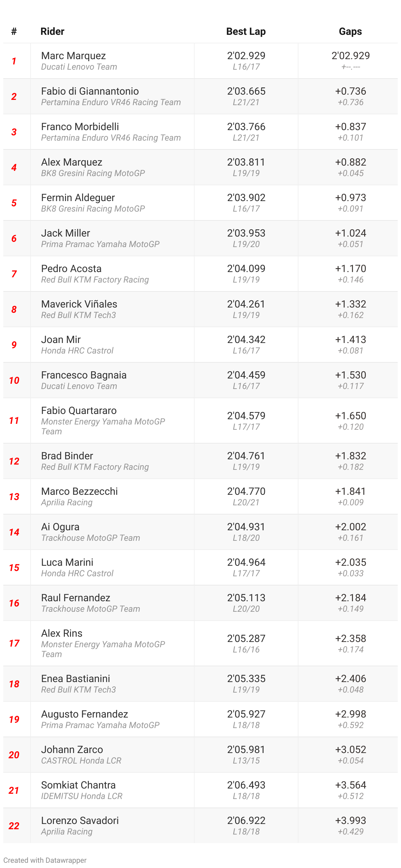
Task: Click the position number 1 cell
Action: [x=14, y=61]
